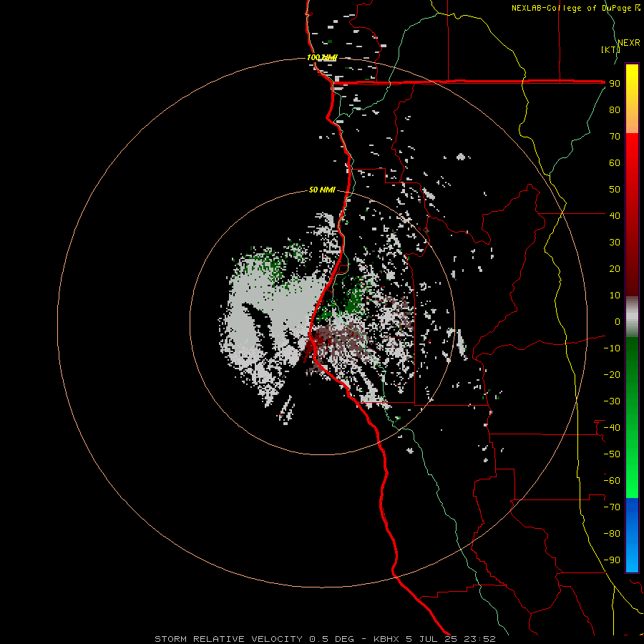Select the 60 value on velocity scale
Screen dimensions: 644x644
(615, 162)
